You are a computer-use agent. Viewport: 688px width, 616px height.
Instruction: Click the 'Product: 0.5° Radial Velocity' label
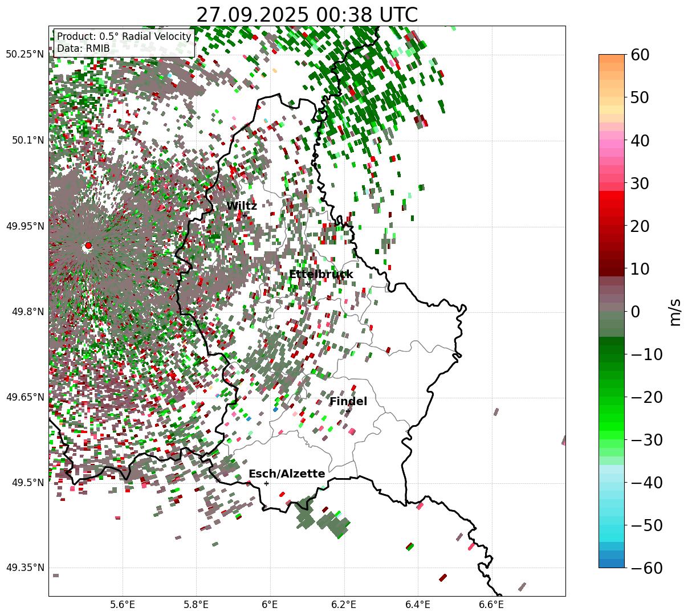[x=124, y=36]
